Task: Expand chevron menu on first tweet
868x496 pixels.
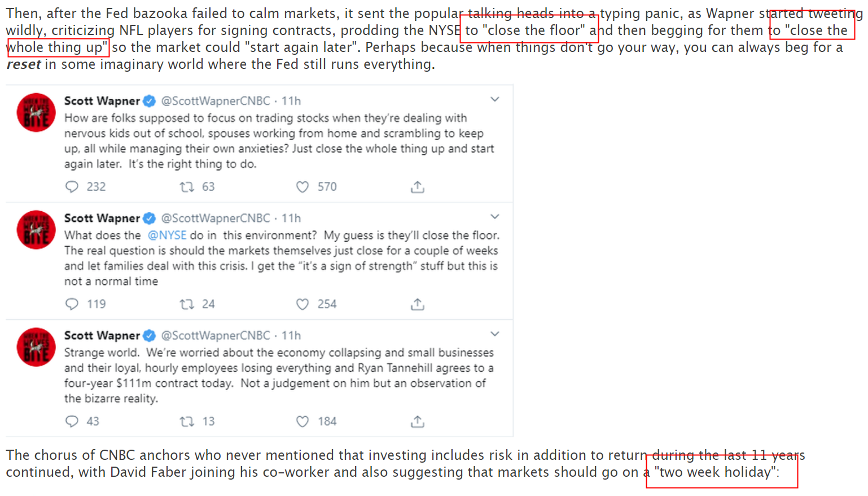Action: (495, 99)
